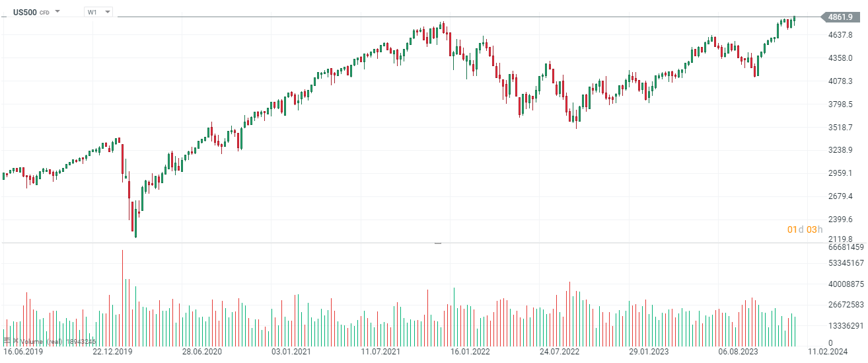Image resolution: width=868 pixels, height=363 pixels.
Task: Open the US500 symbol dropdown arrow
Action: [58, 12]
